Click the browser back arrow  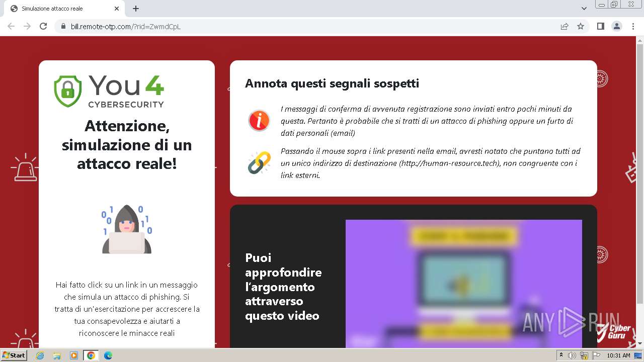pos(11,26)
